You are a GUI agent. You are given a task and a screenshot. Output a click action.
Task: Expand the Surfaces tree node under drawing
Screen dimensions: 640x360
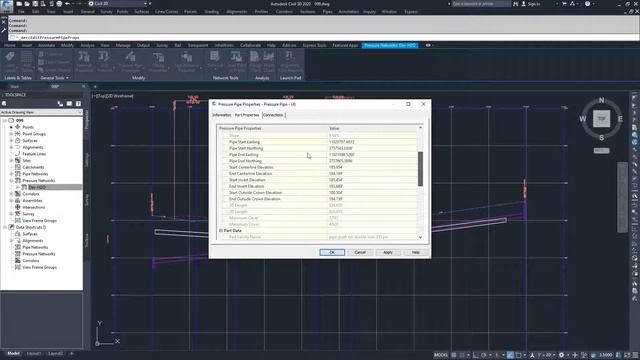(11, 140)
